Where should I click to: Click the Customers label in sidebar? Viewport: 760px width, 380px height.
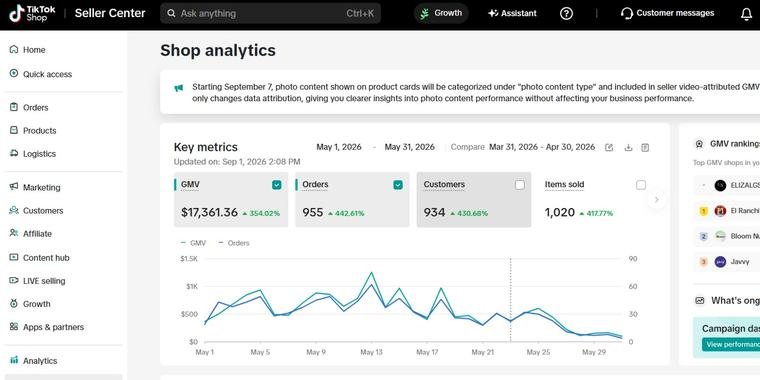pyautogui.click(x=43, y=210)
